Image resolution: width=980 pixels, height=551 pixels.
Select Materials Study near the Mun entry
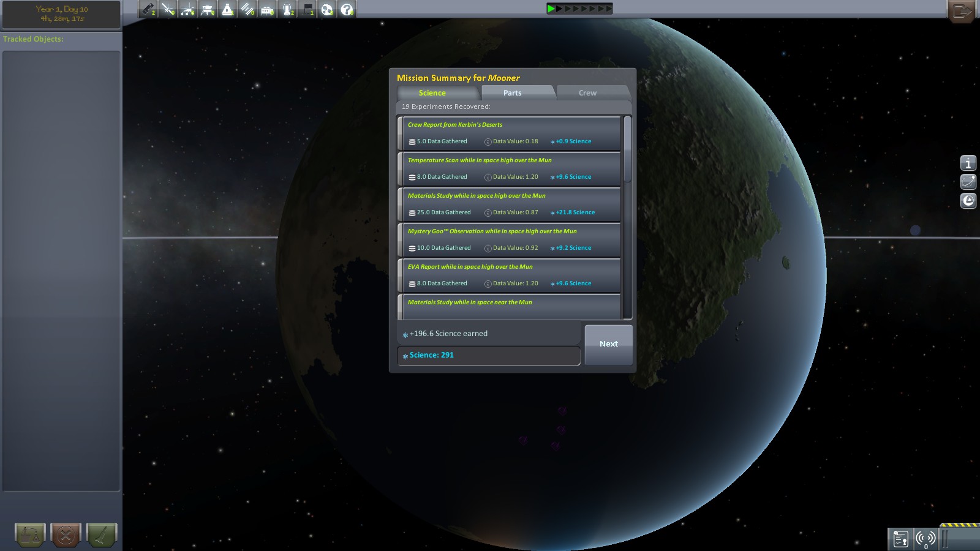click(x=509, y=307)
